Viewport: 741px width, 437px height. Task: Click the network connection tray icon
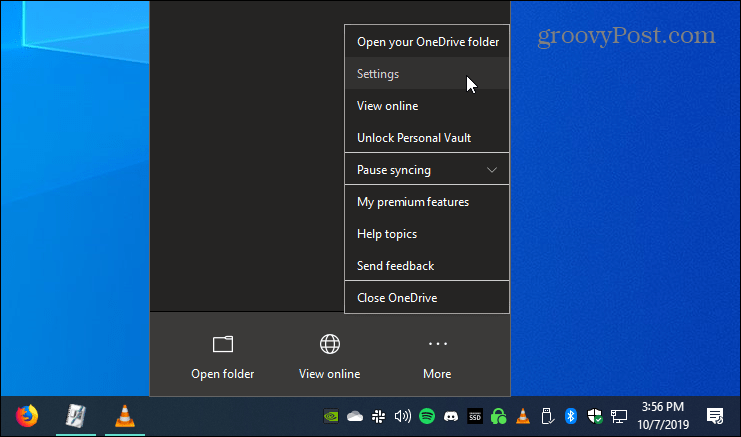pos(619,416)
